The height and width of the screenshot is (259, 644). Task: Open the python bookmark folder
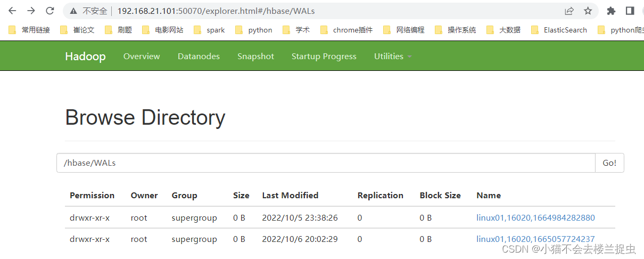point(253,30)
